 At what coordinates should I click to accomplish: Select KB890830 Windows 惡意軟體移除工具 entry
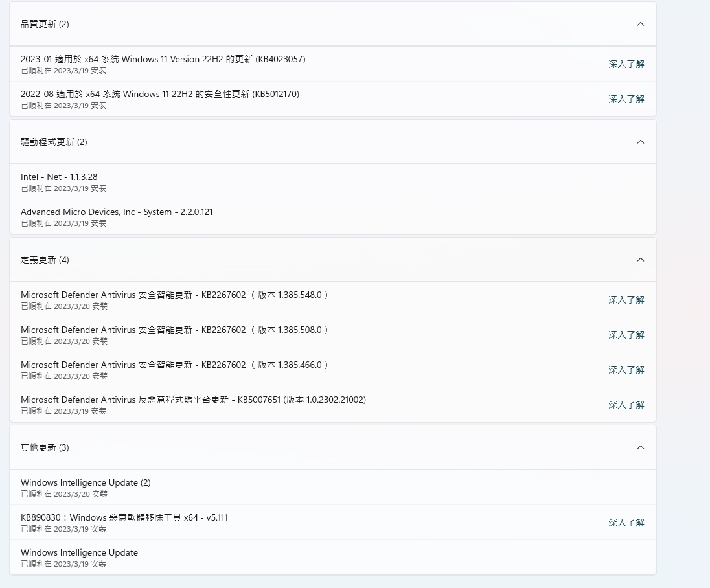pyautogui.click(x=333, y=523)
